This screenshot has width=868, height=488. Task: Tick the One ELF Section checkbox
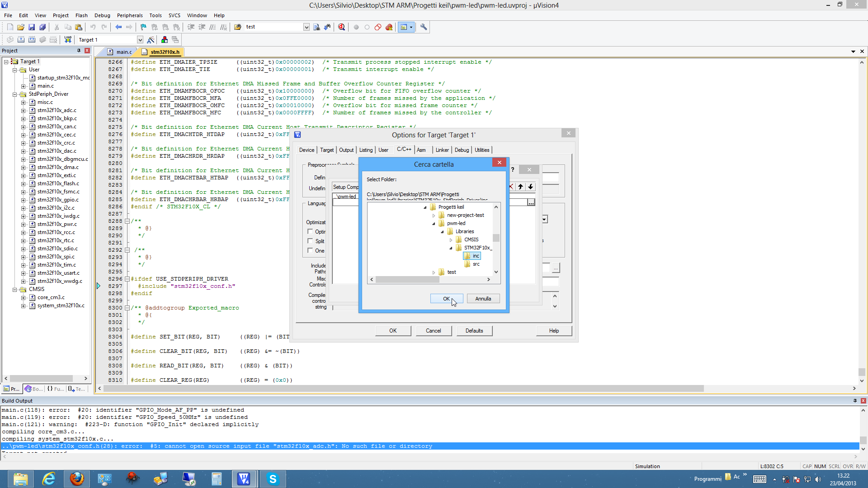310,251
